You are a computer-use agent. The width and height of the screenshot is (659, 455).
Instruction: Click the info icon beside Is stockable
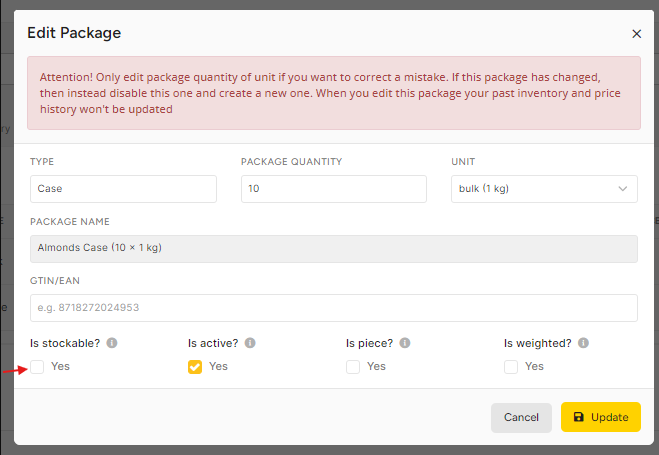click(x=112, y=343)
